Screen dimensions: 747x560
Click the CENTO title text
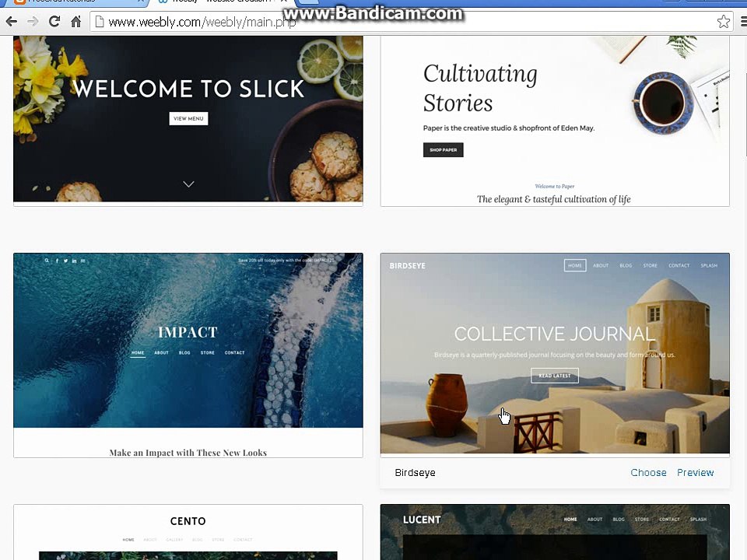188,521
